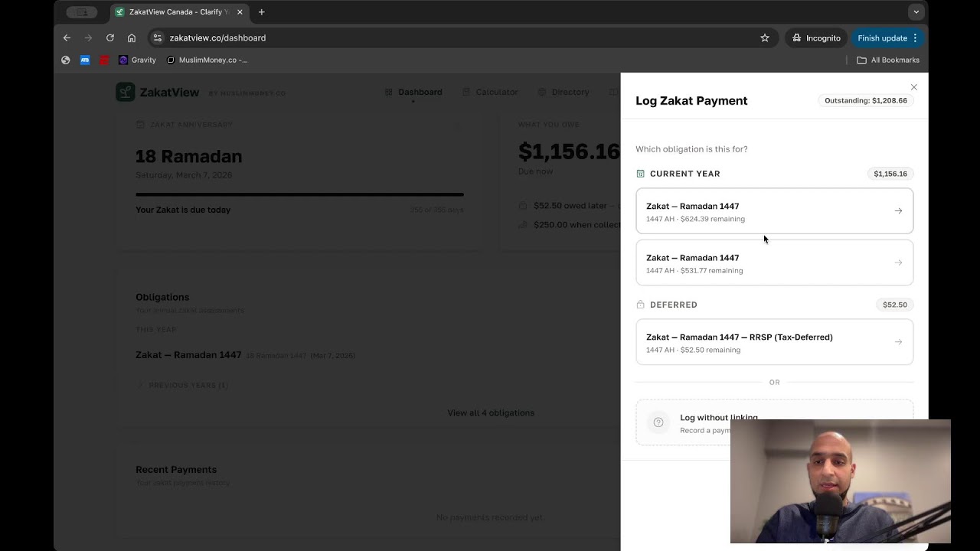Focus the zakatview.co/dashboard address bar
980x551 pixels.
tap(462, 37)
